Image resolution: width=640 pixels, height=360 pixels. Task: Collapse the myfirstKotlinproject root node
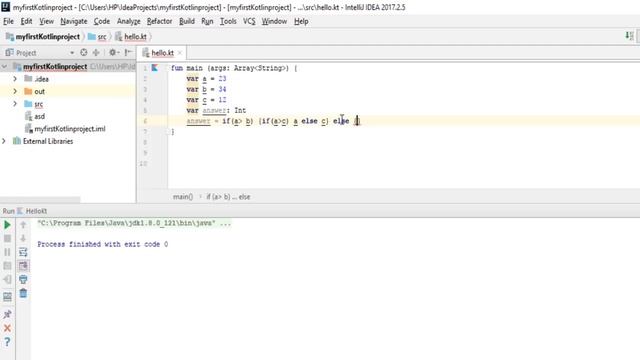click(4, 67)
